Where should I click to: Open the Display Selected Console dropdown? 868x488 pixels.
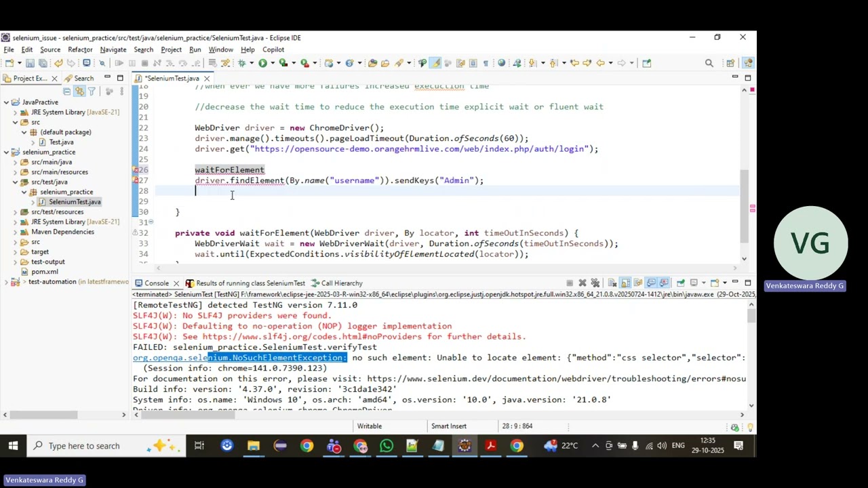pos(703,283)
